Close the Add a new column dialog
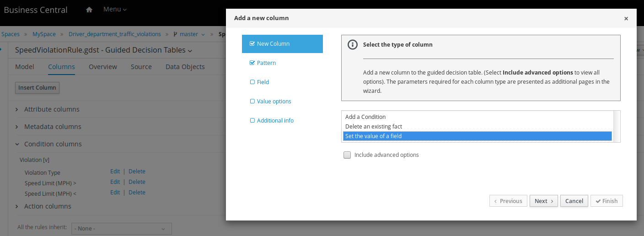Viewport: 644px width, 236px height. pyautogui.click(x=626, y=19)
